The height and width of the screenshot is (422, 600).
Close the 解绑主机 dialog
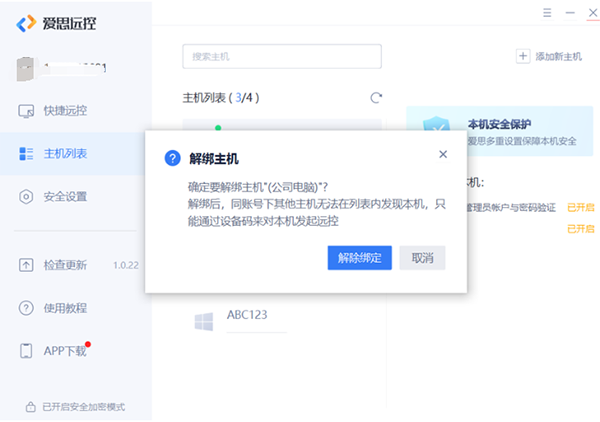point(443,154)
